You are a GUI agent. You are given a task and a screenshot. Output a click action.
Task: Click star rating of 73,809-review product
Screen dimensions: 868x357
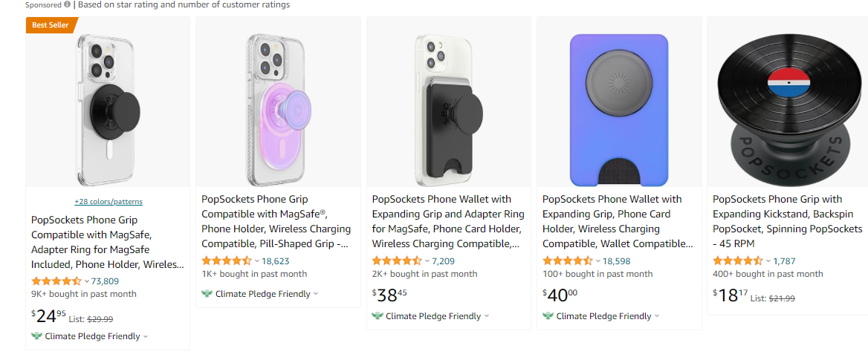(56, 281)
